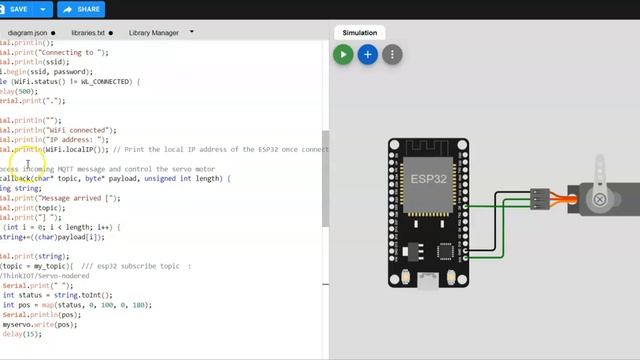Screen dimensions: 640x360
Task: Click the 'Connecting to' print line
Action: (54, 52)
